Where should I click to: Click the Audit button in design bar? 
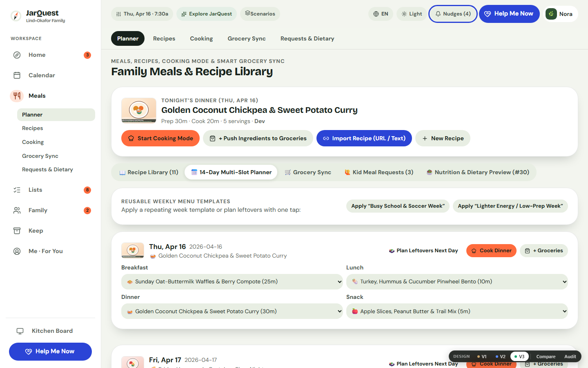pyautogui.click(x=570, y=357)
